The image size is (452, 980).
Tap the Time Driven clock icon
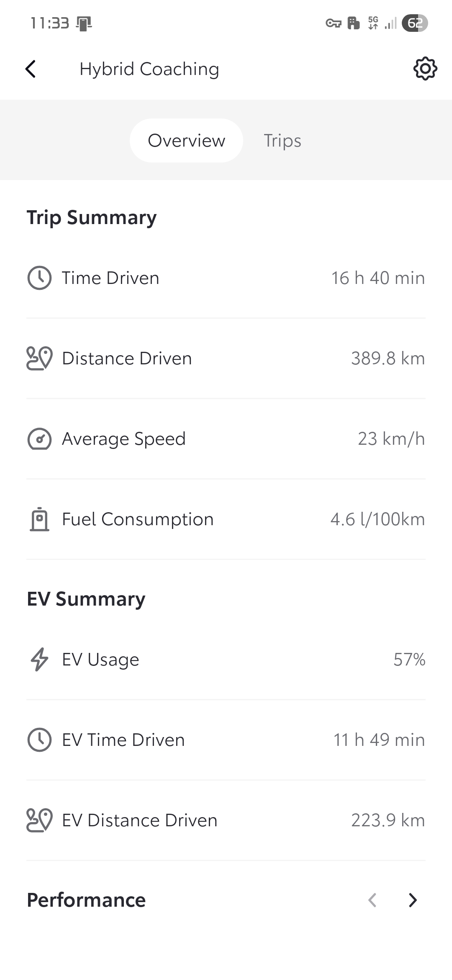pos(39,278)
